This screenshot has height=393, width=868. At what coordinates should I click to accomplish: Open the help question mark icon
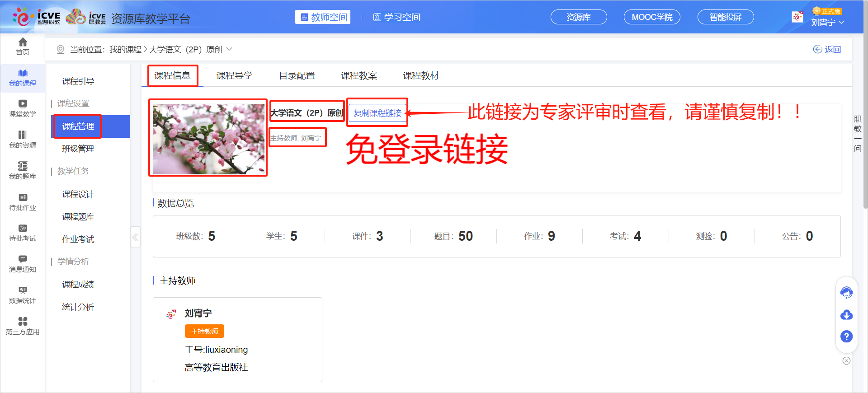(846, 336)
